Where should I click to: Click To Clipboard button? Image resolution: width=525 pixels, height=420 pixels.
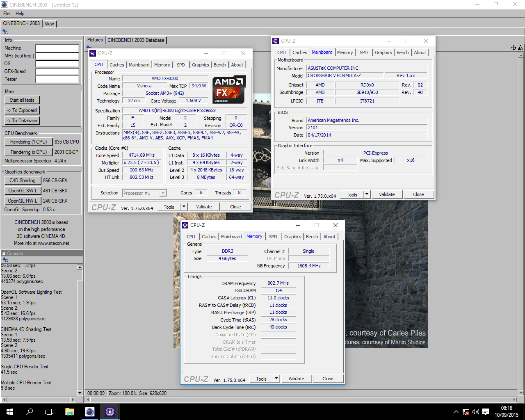tap(22, 110)
